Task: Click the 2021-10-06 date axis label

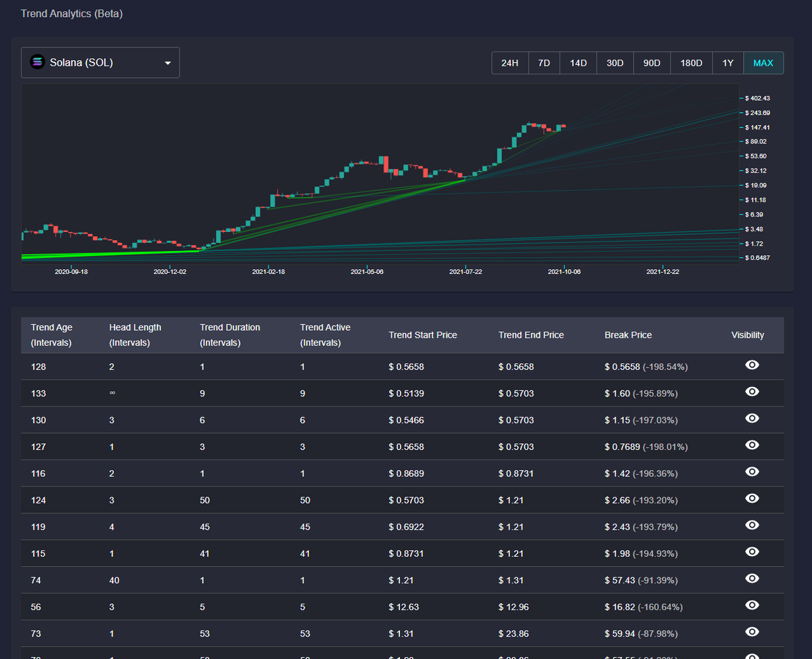Action: pyautogui.click(x=564, y=271)
